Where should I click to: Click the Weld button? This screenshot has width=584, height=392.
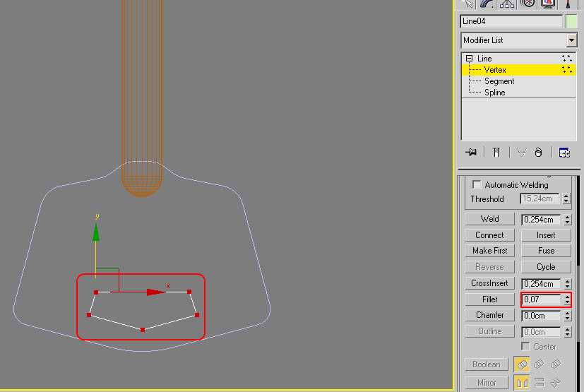[490, 219]
